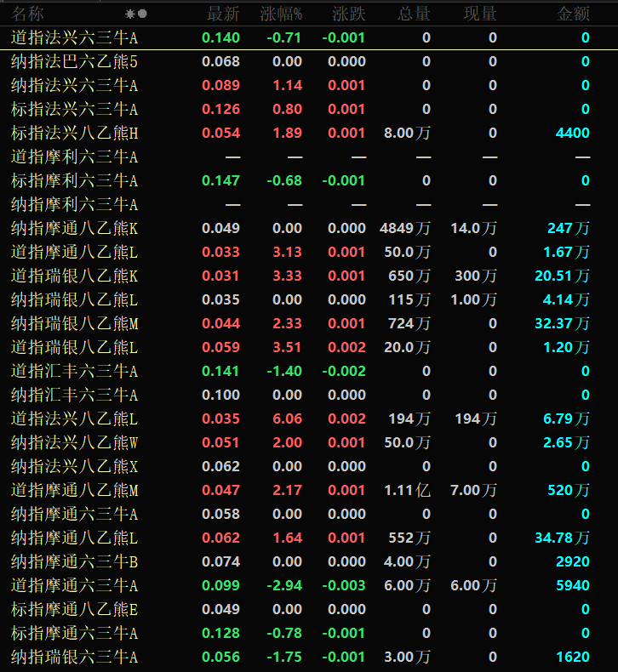Select row 道指瑞银八乙熊K
This screenshot has height=672, width=618.
309,276
